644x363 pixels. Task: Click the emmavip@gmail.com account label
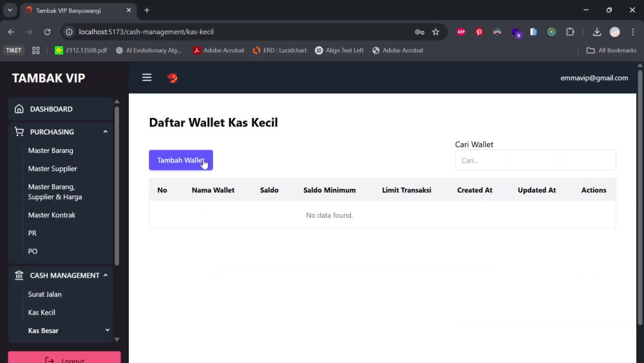(x=594, y=78)
